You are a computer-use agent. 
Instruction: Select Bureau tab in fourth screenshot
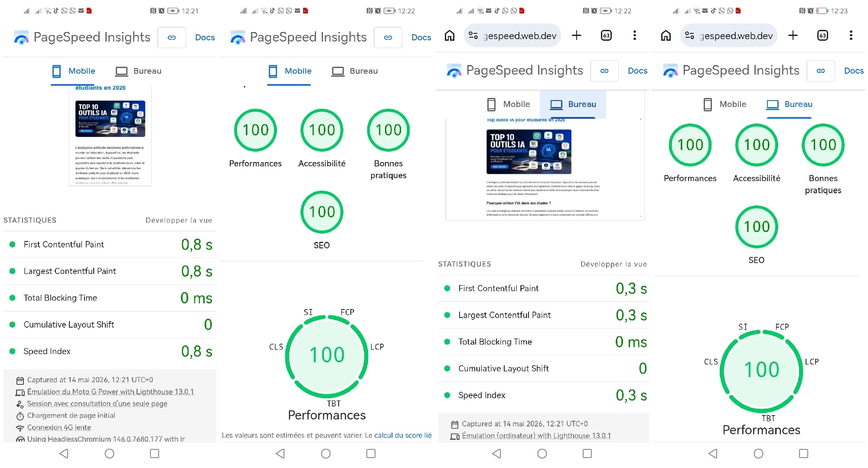tap(789, 104)
